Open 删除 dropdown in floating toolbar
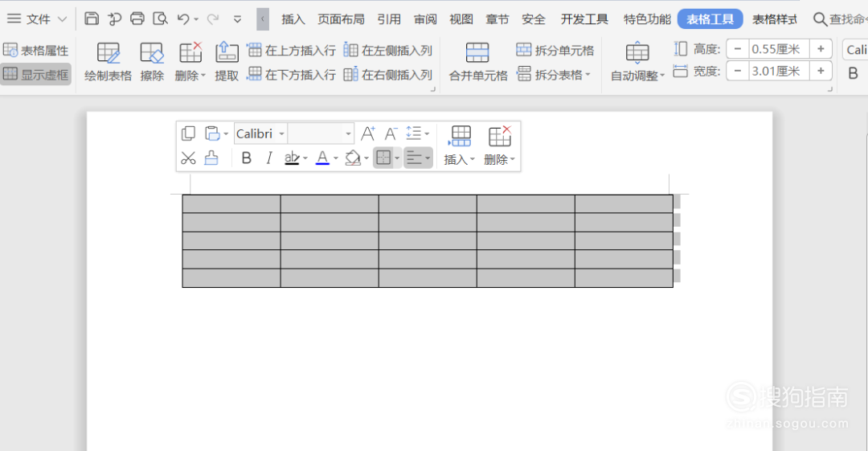The image size is (868, 451). (x=499, y=146)
